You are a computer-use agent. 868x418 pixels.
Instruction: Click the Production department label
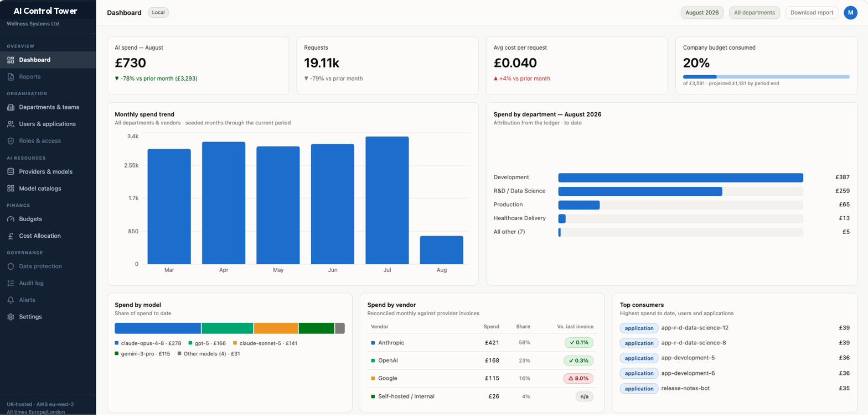[508, 205]
